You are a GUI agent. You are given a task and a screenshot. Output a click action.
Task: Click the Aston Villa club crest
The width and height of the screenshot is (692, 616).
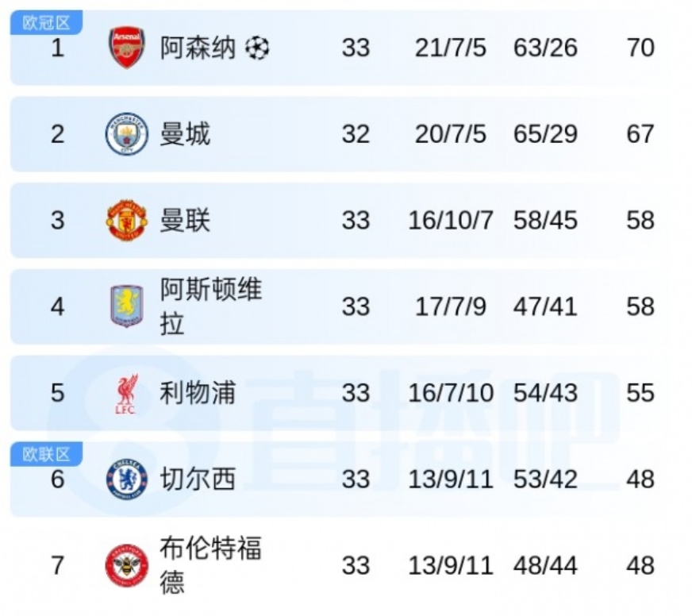(127, 306)
